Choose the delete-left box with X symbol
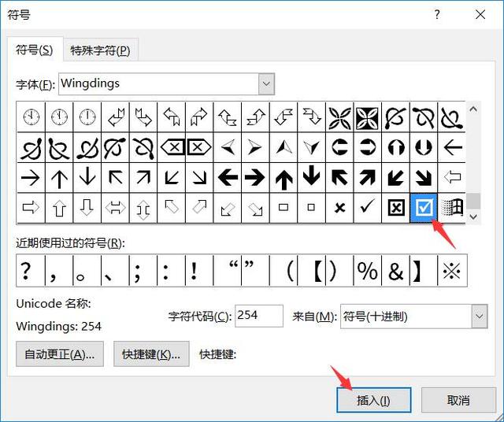504x422 pixels. pos(172,147)
